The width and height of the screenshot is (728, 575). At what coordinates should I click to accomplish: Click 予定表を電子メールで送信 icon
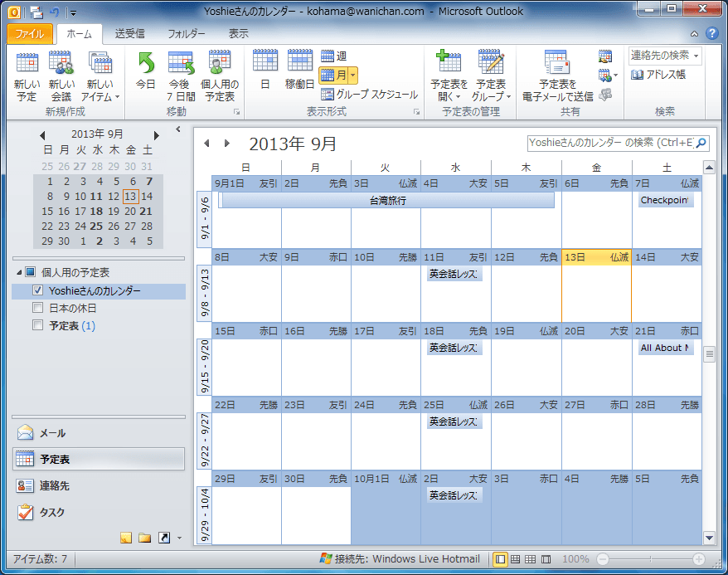click(x=557, y=63)
